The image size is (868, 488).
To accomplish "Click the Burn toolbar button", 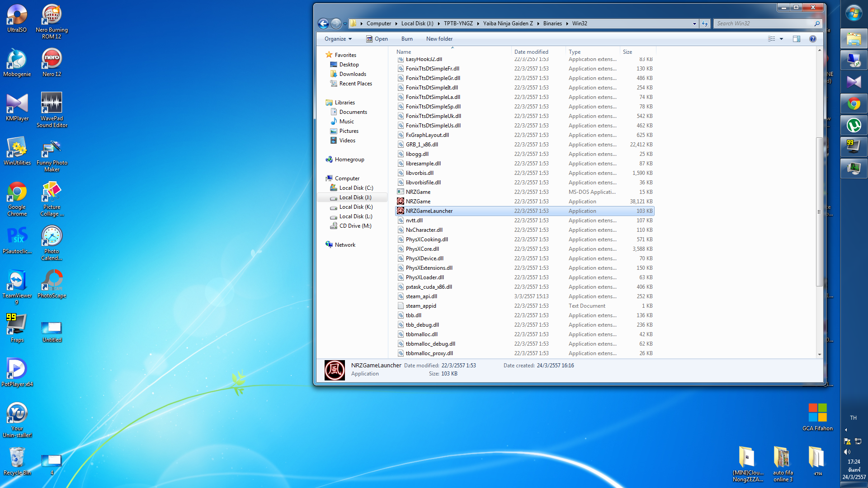I will (406, 39).
